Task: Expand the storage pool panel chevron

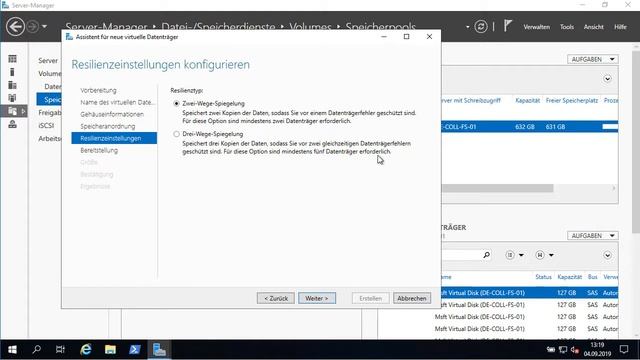Action: click(607, 79)
